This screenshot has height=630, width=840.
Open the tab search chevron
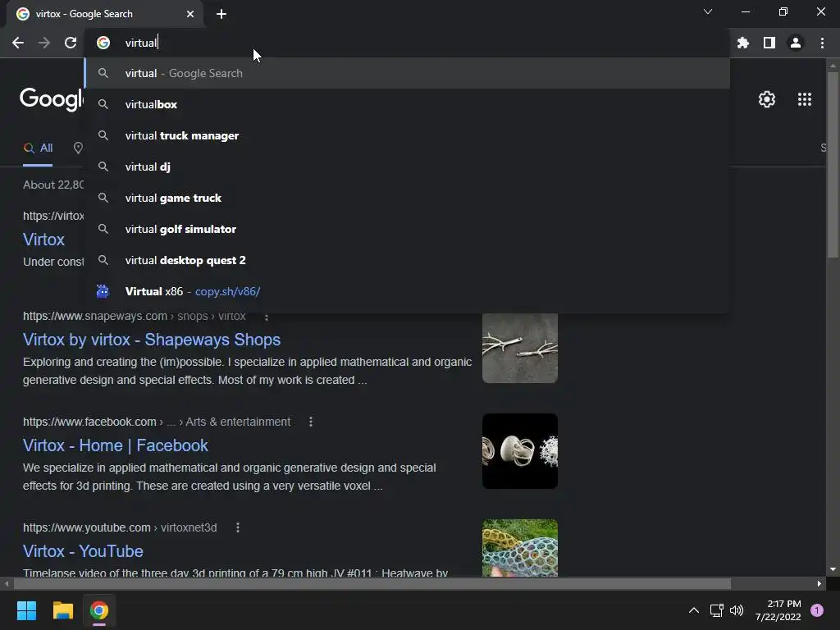pos(708,11)
